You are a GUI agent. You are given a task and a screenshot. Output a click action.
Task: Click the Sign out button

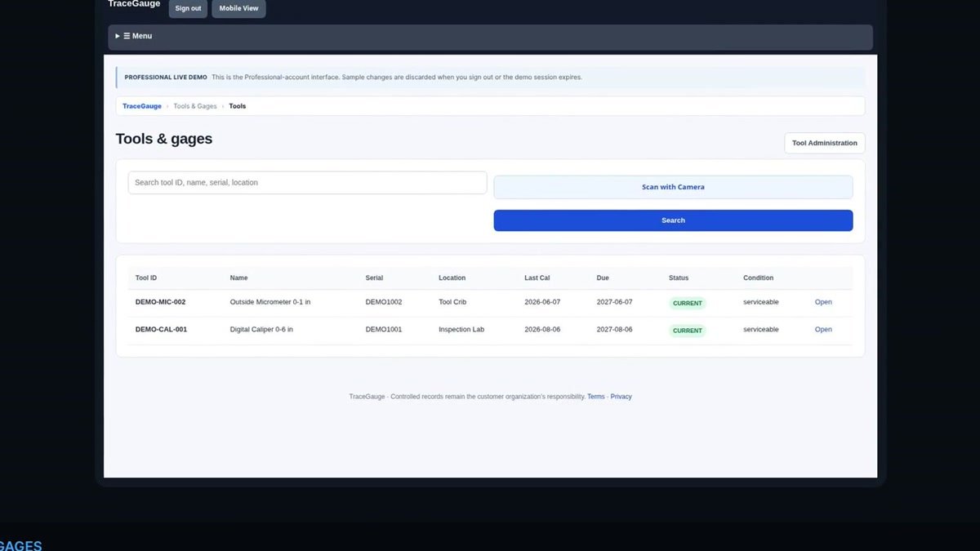[x=188, y=8]
